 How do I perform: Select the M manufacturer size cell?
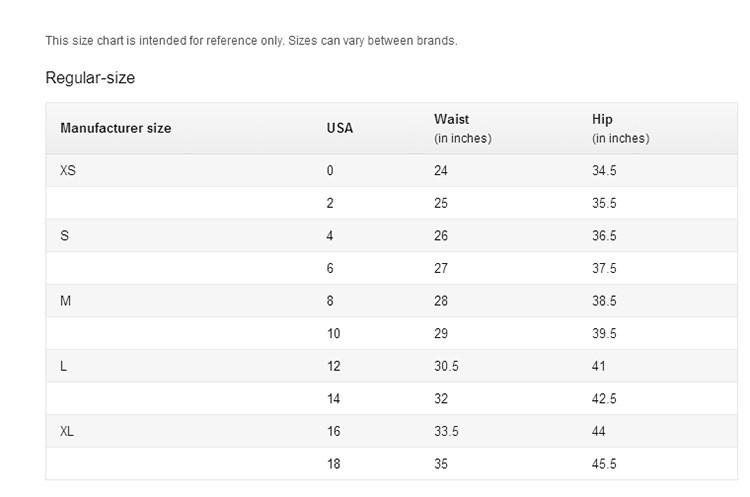pyautogui.click(x=66, y=301)
